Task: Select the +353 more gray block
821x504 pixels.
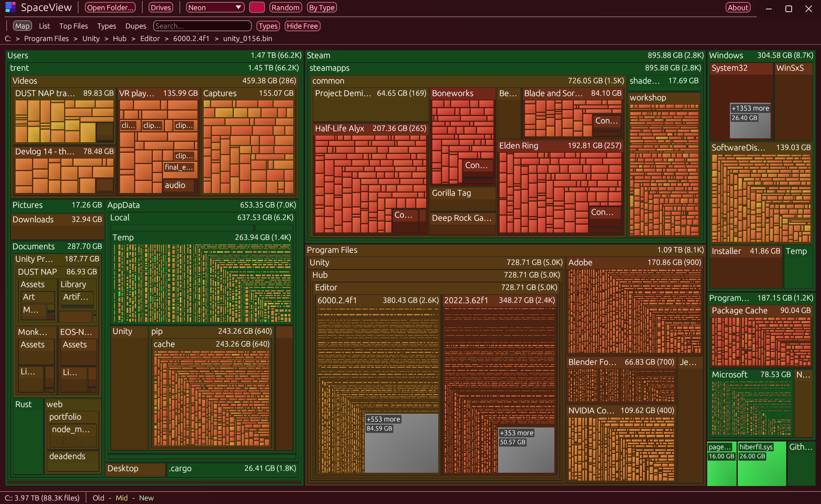Action: [x=526, y=450]
